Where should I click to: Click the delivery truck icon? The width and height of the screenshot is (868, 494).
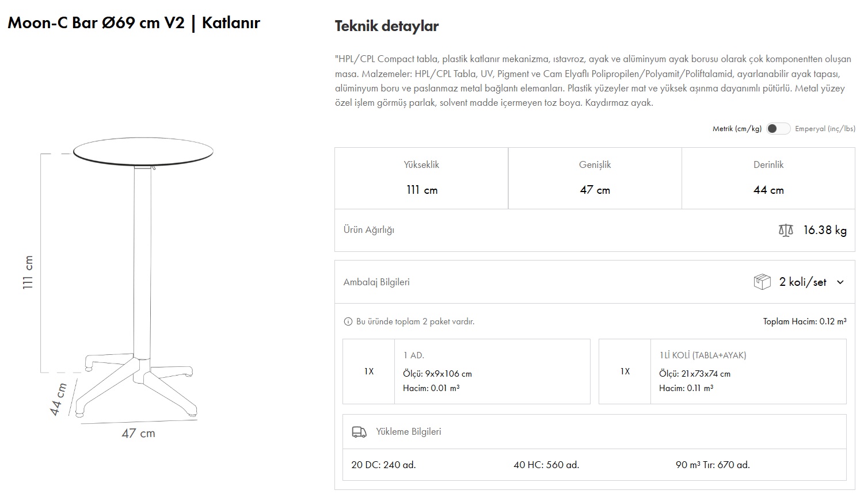pos(359,432)
